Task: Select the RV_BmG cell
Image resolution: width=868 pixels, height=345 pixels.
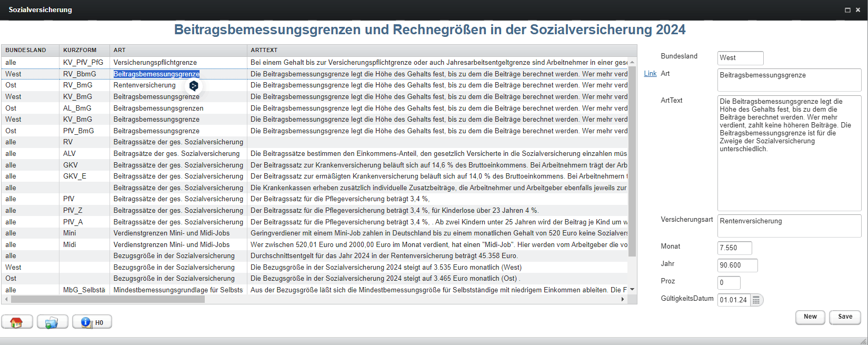Action: tap(84, 85)
